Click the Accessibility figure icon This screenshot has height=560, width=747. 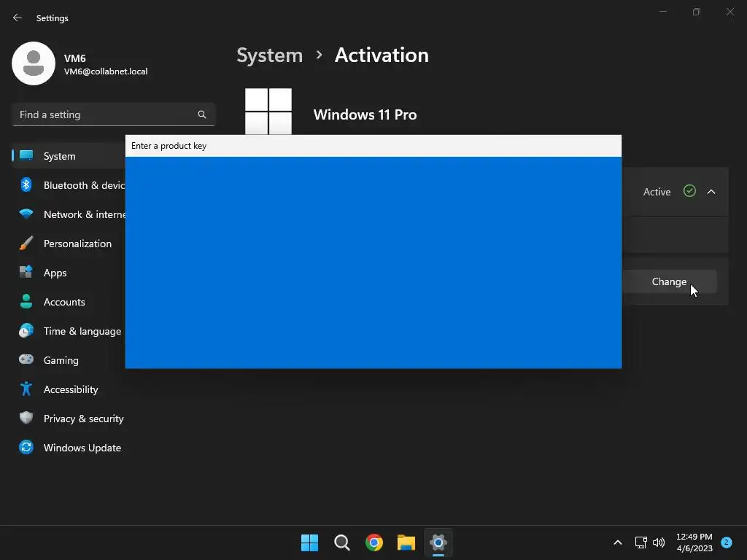[26, 389]
